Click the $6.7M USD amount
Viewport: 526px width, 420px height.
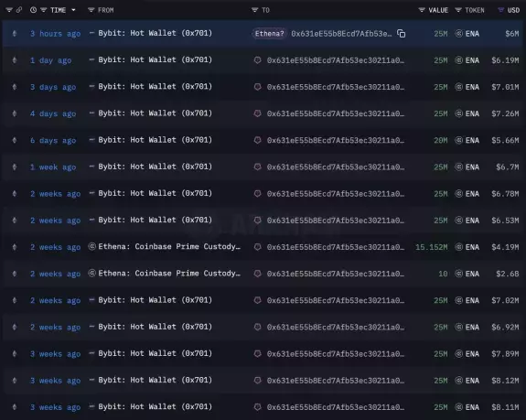(x=507, y=167)
